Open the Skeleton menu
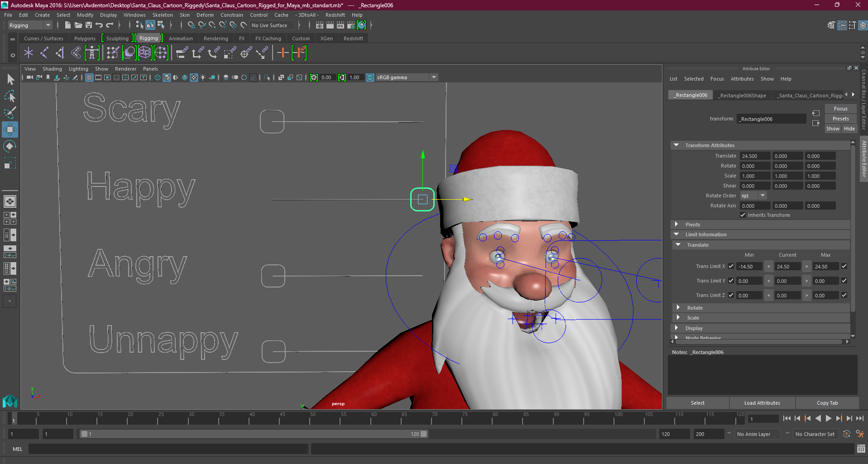Screen dimensions: 868x464 click(x=163, y=15)
